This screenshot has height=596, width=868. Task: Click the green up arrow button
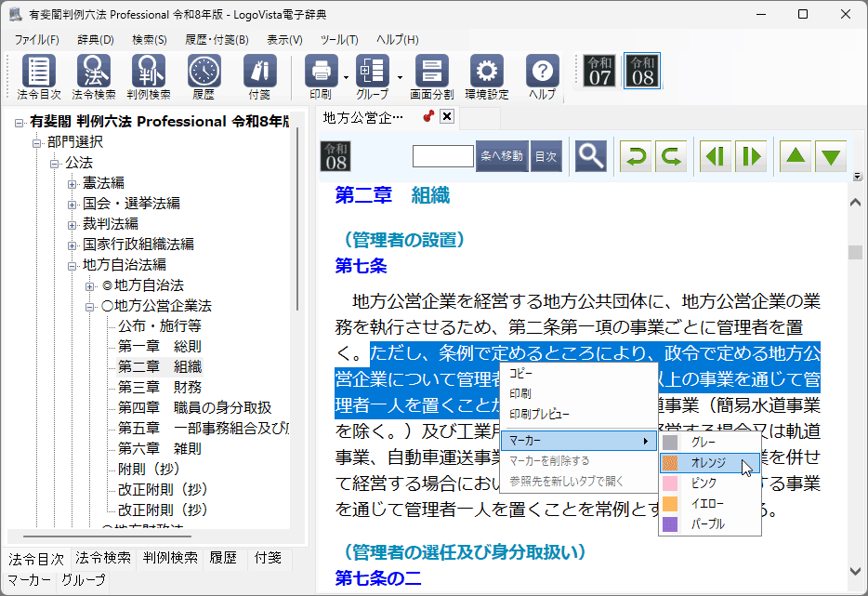click(x=795, y=156)
